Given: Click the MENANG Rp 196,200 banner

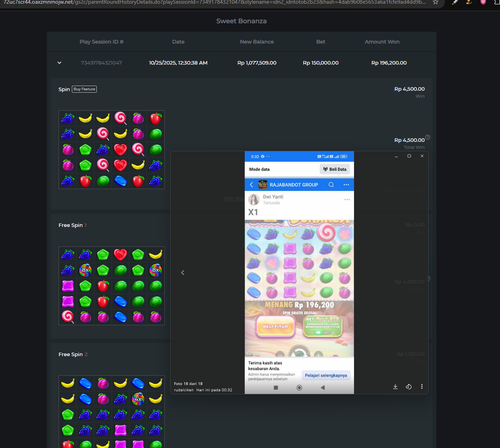Looking at the screenshot, I should tap(299, 305).
